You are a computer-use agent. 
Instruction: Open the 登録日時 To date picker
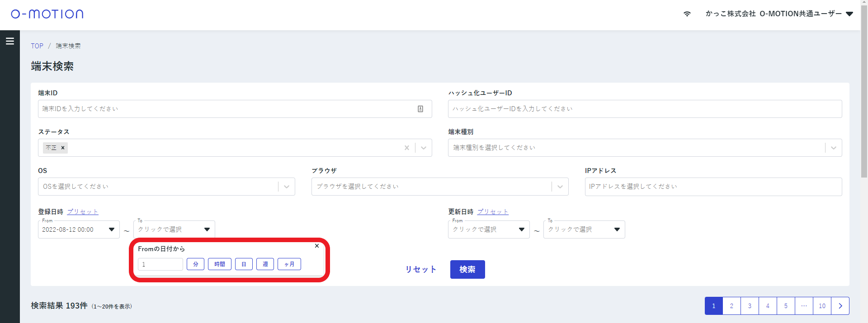click(174, 229)
